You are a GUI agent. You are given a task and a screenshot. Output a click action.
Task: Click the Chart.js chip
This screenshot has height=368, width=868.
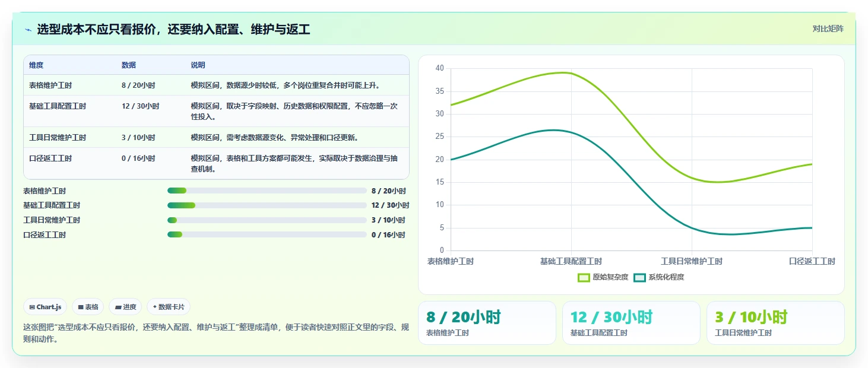tap(45, 307)
